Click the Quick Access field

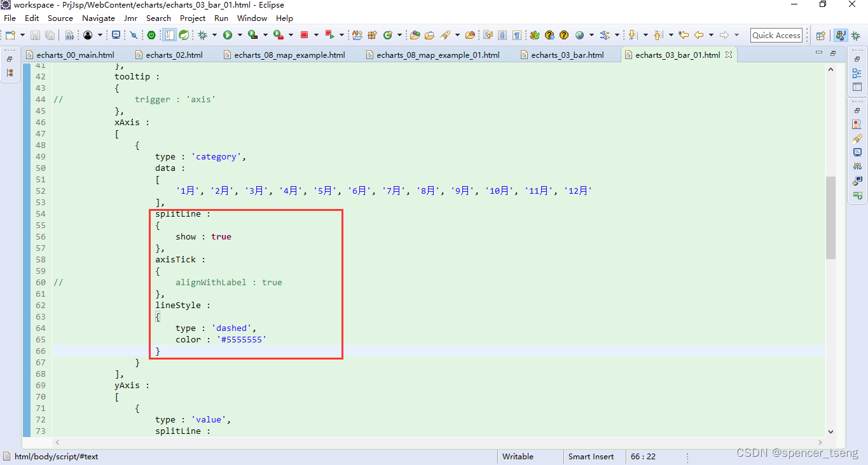(x=776, y=35)
